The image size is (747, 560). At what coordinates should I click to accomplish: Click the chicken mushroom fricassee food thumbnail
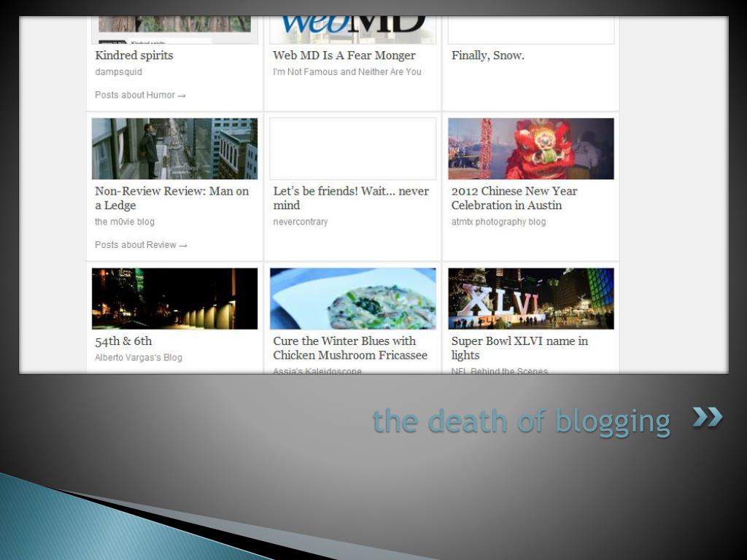(352, 298)
